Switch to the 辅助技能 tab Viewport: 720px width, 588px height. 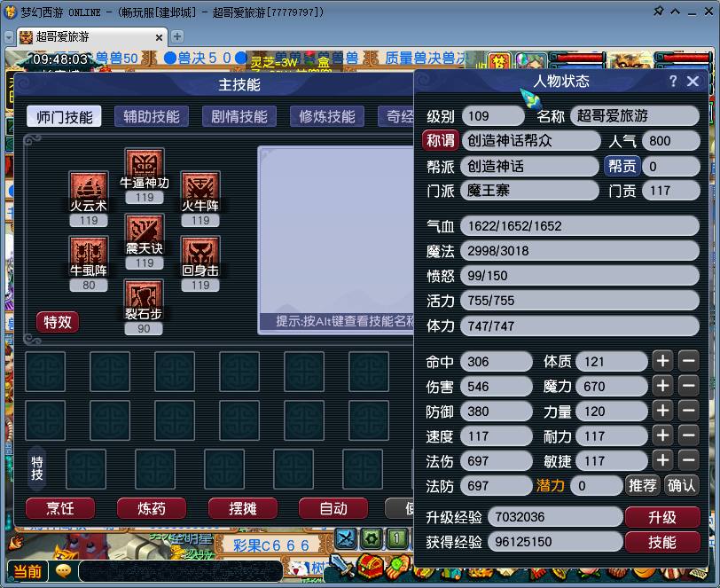click(154, 116)
